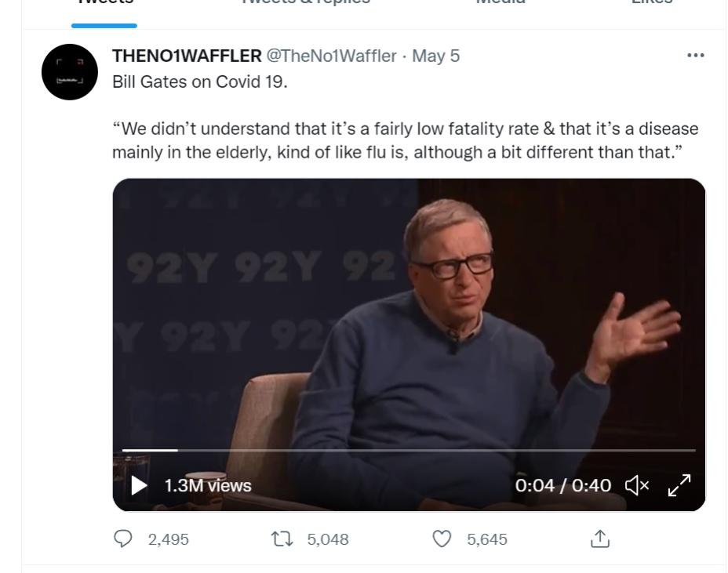The width and height of the screenshot is (728, 573).
Task: Reply to the tweet via comment icon
Action: tap(124, 539)
